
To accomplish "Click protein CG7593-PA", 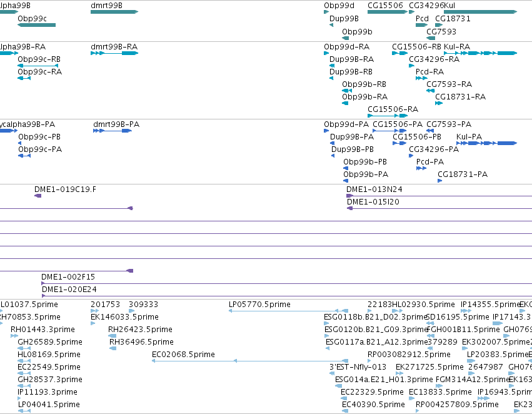I will tap(449, 124).
